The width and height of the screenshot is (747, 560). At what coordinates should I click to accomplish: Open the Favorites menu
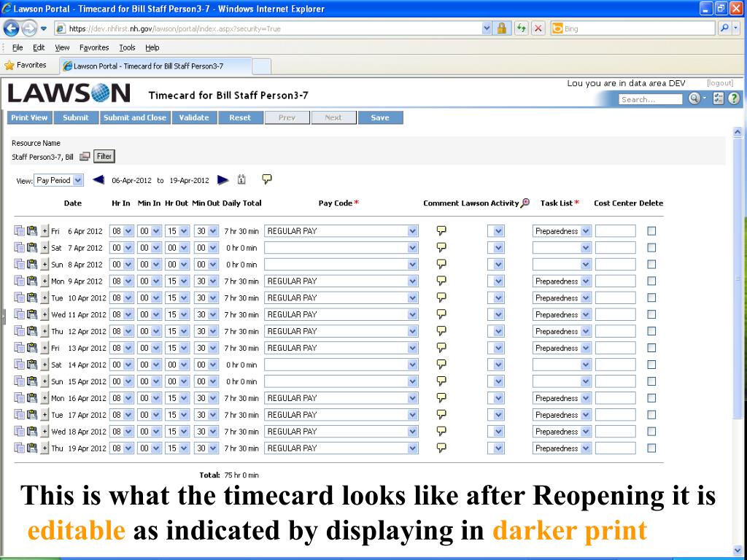click(x=94, y=47)
